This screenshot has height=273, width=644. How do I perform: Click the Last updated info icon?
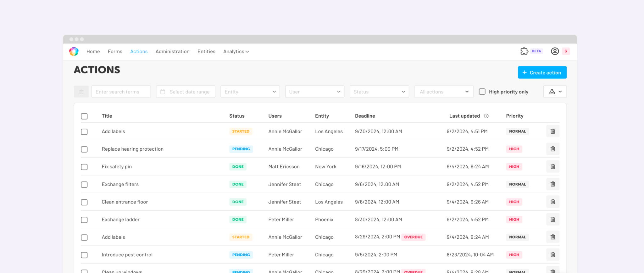click(486, 116)
